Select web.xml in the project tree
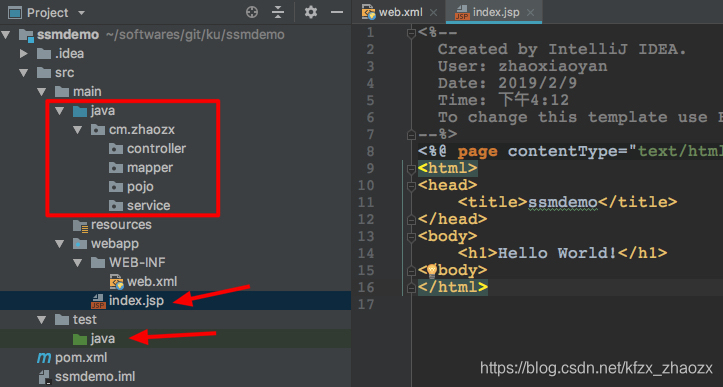Viewport: 723px width, 387px height. pos(152,281)
